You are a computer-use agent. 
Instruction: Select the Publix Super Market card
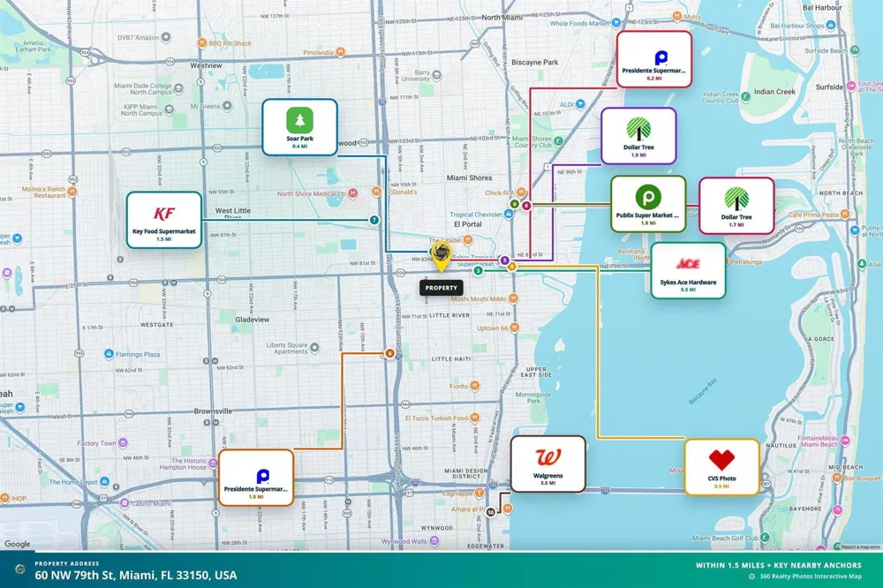(648, 204)
